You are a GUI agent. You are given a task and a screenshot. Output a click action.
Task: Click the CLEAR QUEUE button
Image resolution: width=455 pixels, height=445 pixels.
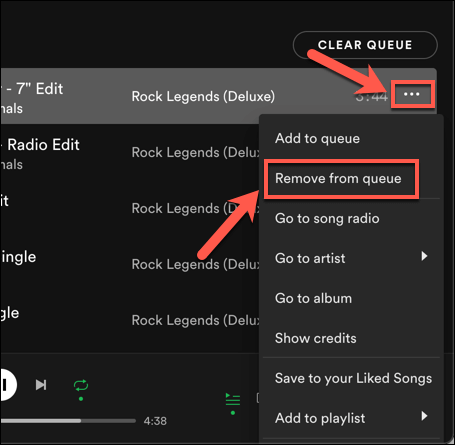click(365, 45)
